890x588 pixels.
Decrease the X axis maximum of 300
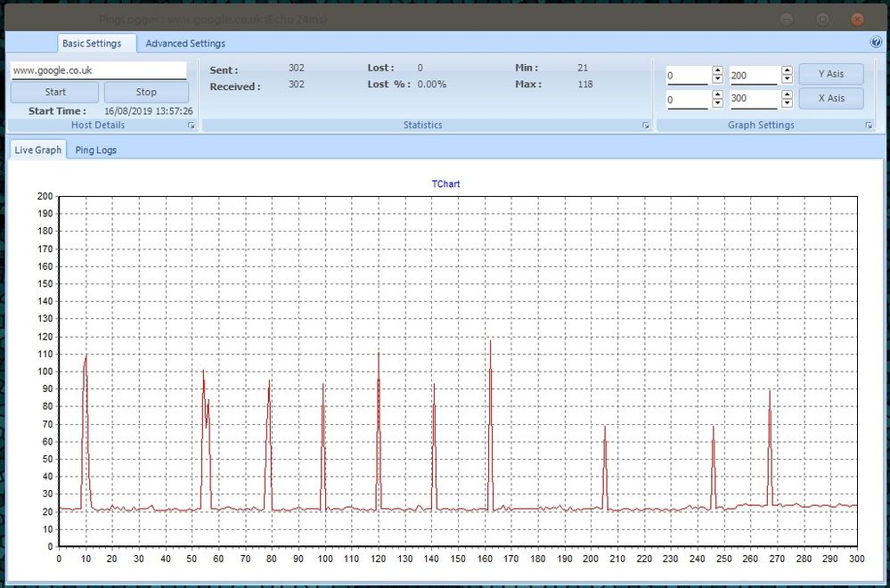point(787,103)
